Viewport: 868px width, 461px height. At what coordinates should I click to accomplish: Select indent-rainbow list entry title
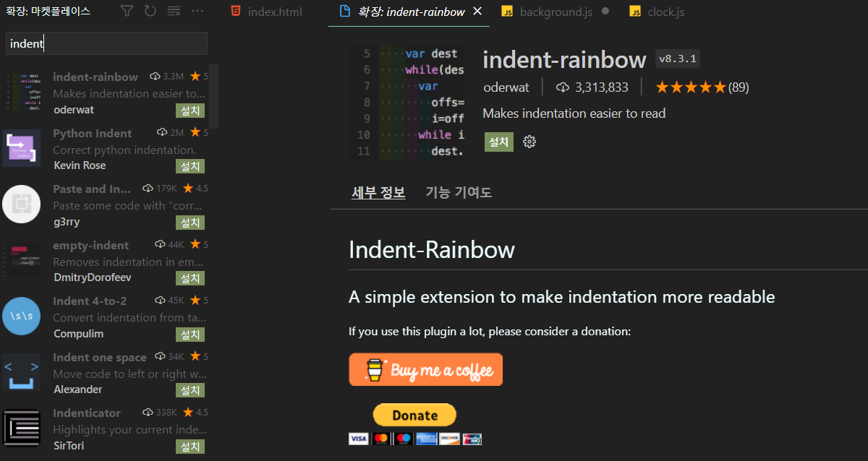[95, 77]
